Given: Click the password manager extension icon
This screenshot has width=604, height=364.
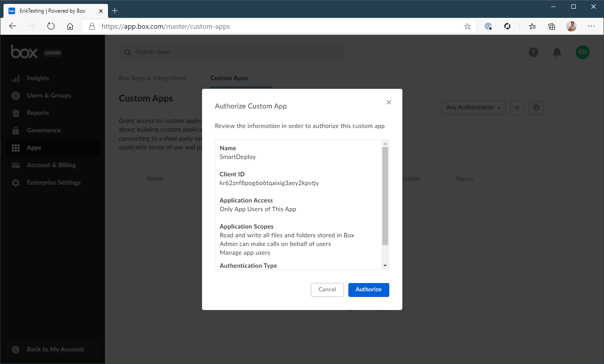Looking at the screenshot, I should tap(489, 26).
